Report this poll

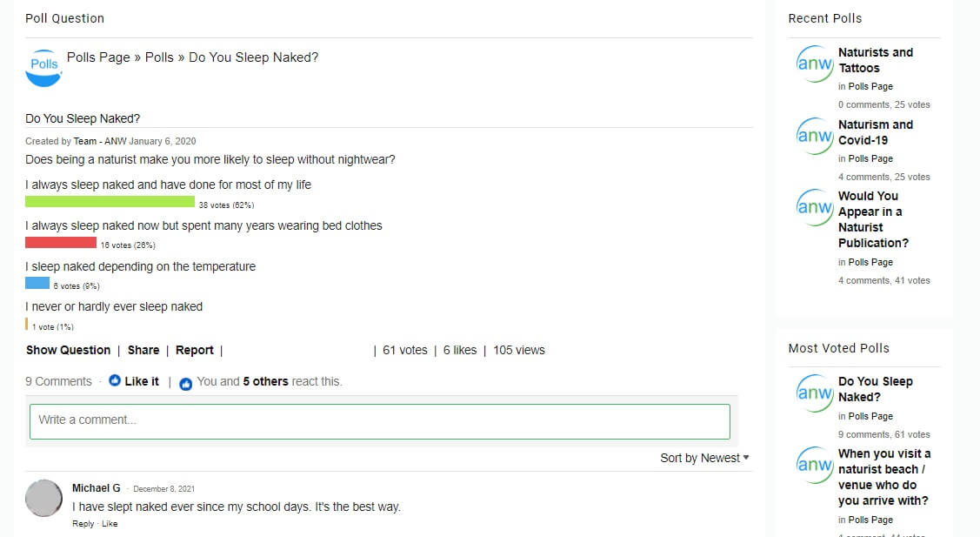pyautogui.click(x=195, y=351)
